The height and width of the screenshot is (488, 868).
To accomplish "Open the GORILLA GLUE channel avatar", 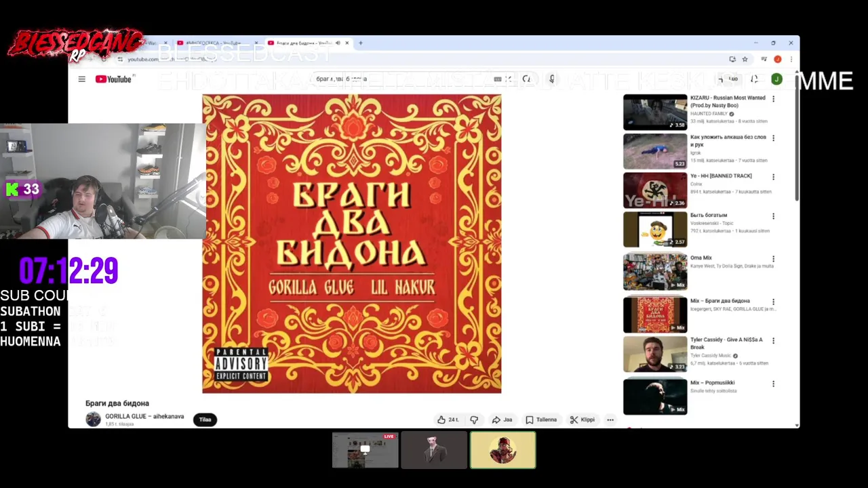I will (x=93, y=420).
